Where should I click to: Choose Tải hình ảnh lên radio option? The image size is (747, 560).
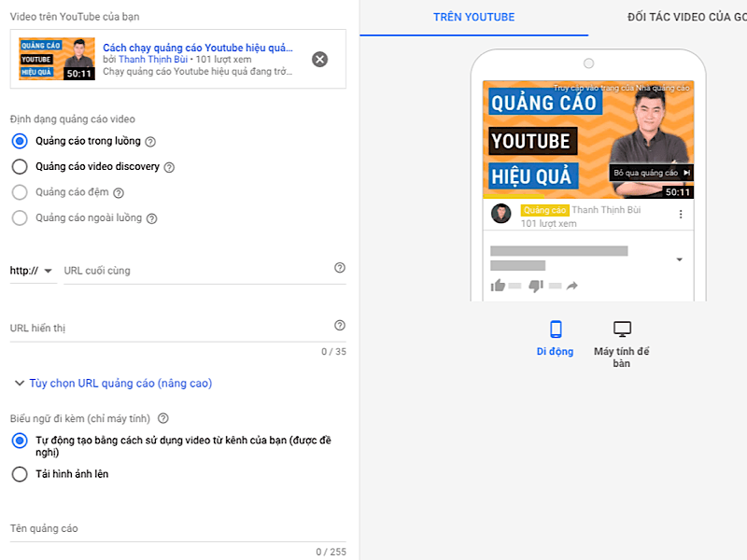coord(20,474)
